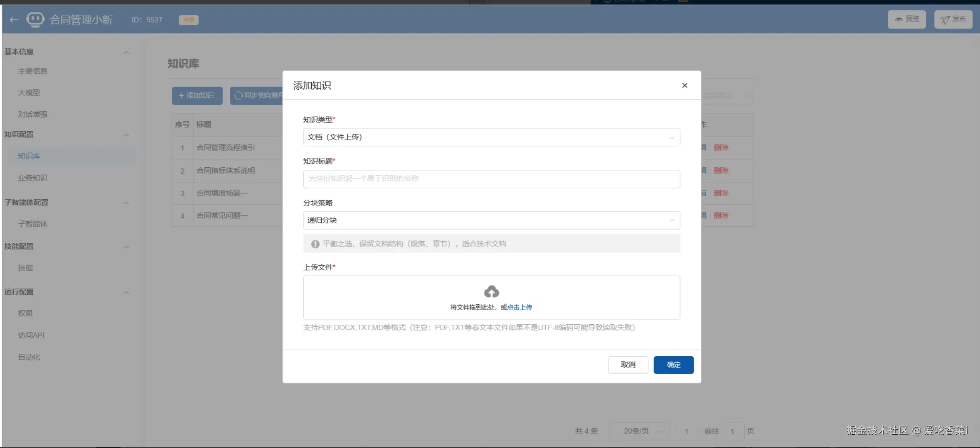This screenshot has height=448, width=980.
Task: Click the 共 4 条 total count text
Action: [x=586, y=431]
